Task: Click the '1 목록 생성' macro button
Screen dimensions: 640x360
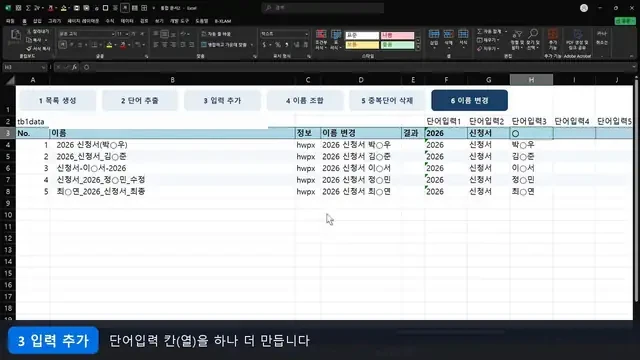Action: 58,100
